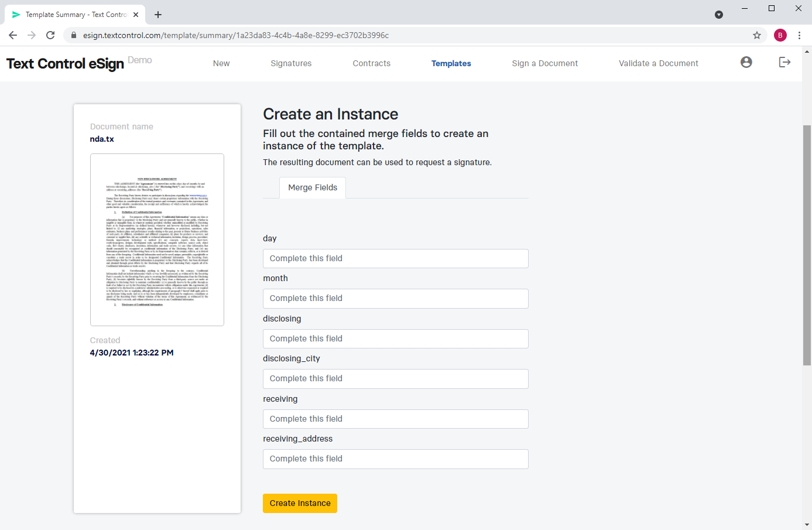Click the day input field

[395, 258]
